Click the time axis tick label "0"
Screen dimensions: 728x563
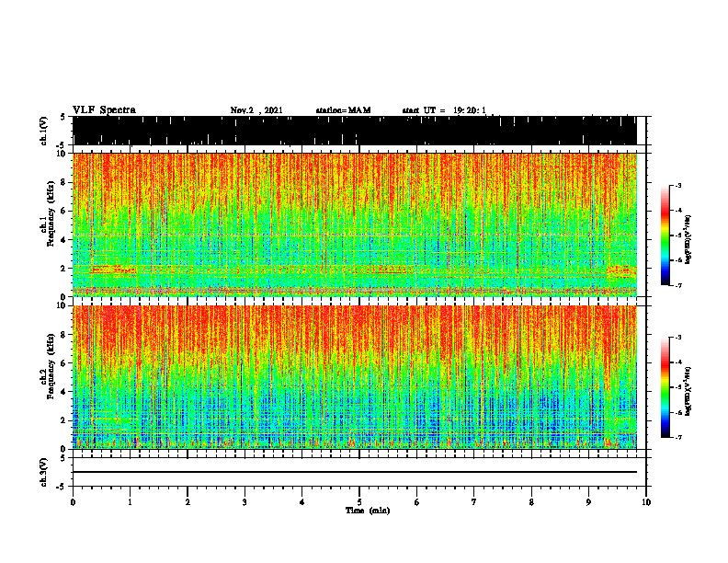[x=73, y=502]
